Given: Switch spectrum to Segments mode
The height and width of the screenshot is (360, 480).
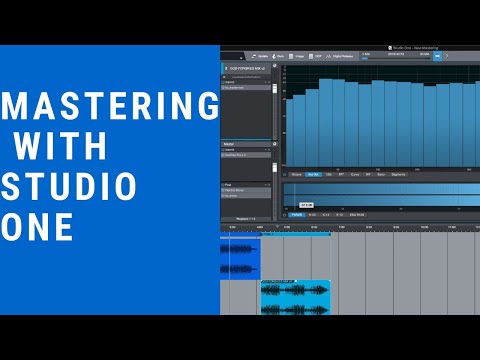Looking at the screenshot, I should (x=398, y=175).
